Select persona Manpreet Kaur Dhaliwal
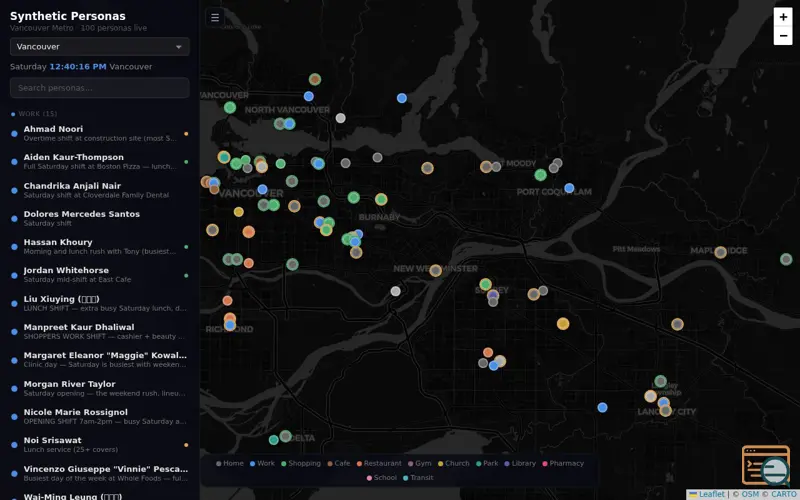The image size is (800, 500). (x=99, y=332)
